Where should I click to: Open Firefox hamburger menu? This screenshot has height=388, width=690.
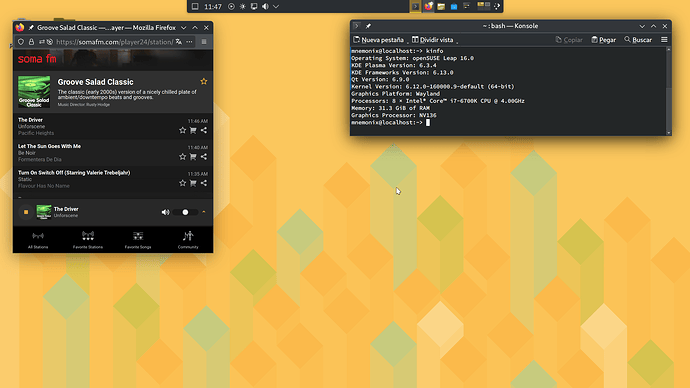click(x=204, y=42)
